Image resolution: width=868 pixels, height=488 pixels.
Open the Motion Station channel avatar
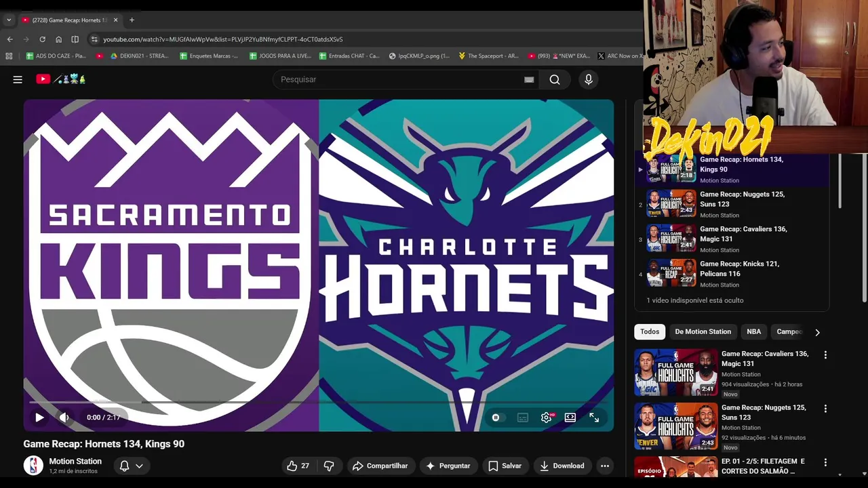tap(33, 465)
